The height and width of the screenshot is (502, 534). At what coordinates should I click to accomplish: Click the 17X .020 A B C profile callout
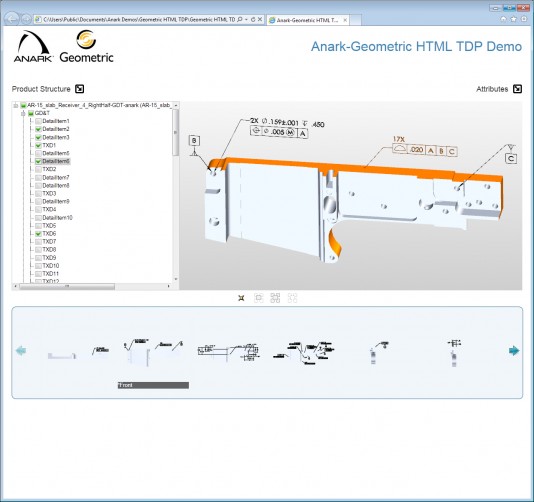click(x=425, y=147)
